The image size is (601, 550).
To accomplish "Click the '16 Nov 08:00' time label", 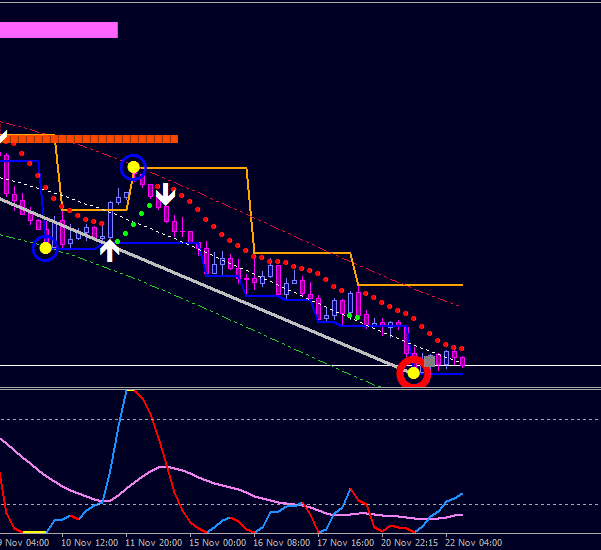I will click(x=282, y=543).
